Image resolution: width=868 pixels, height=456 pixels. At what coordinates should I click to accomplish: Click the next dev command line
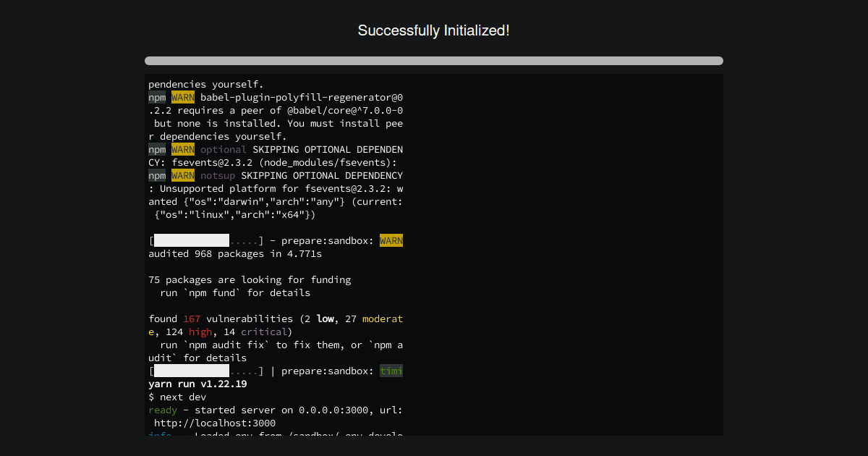pos(178,397)
